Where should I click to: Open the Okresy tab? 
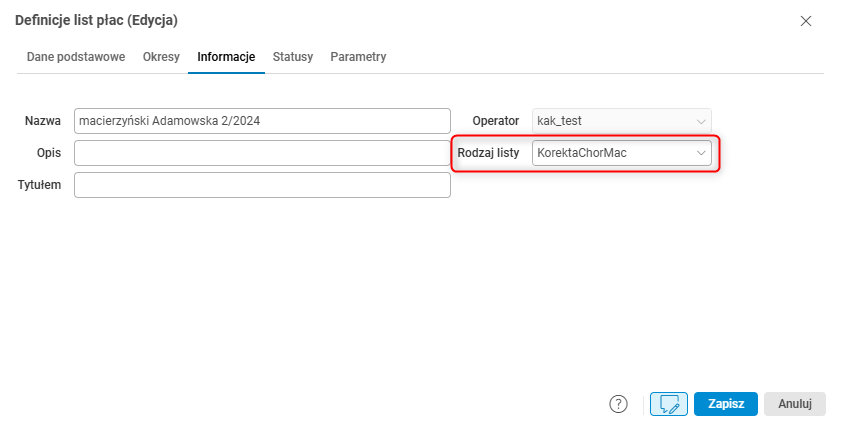161,57
